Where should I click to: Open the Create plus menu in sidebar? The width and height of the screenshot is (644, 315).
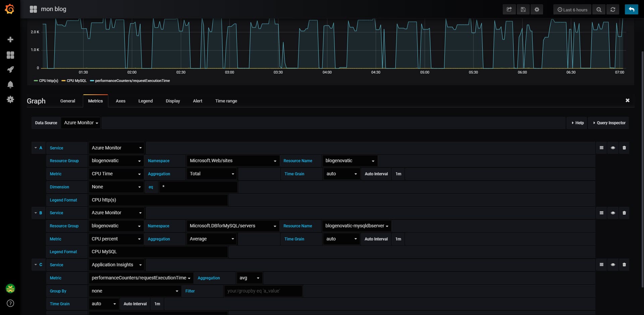coord(10,40)
